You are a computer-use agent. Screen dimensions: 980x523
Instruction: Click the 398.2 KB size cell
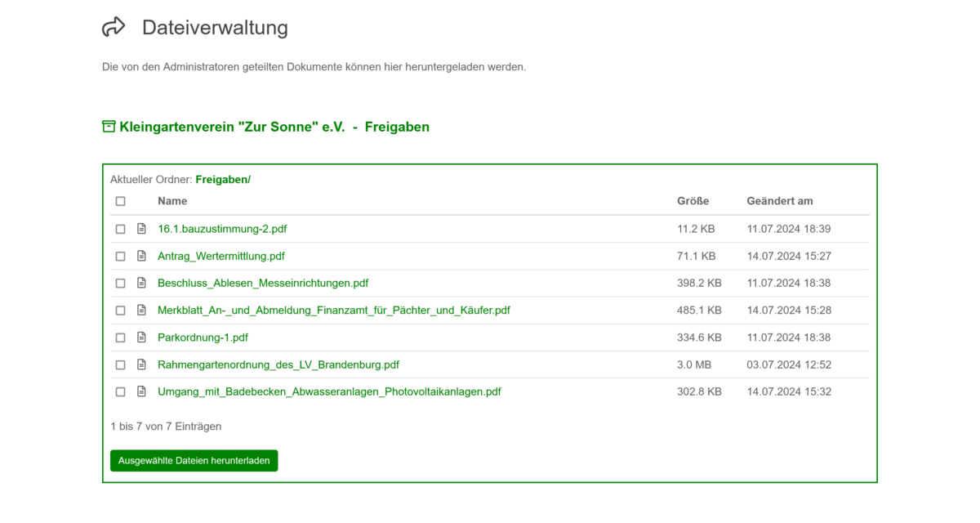[699, 283]
